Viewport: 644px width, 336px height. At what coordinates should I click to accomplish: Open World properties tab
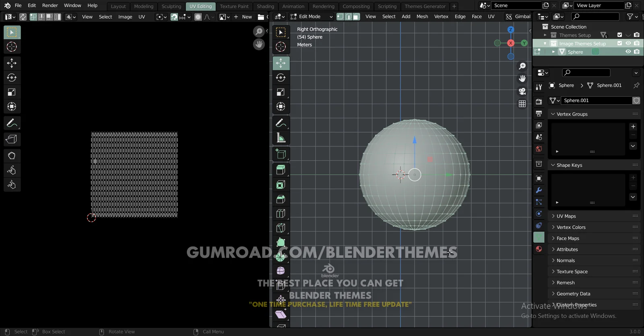coord(539,149)
